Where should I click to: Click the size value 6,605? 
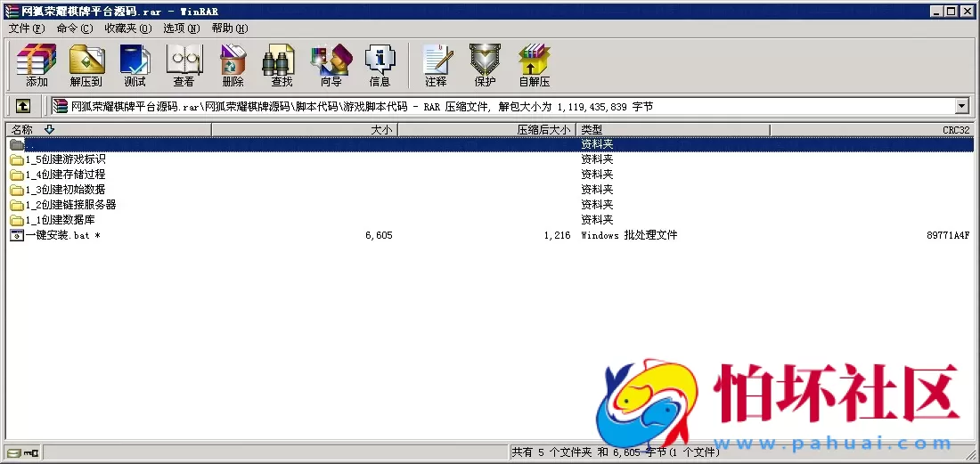coord(379,235)
